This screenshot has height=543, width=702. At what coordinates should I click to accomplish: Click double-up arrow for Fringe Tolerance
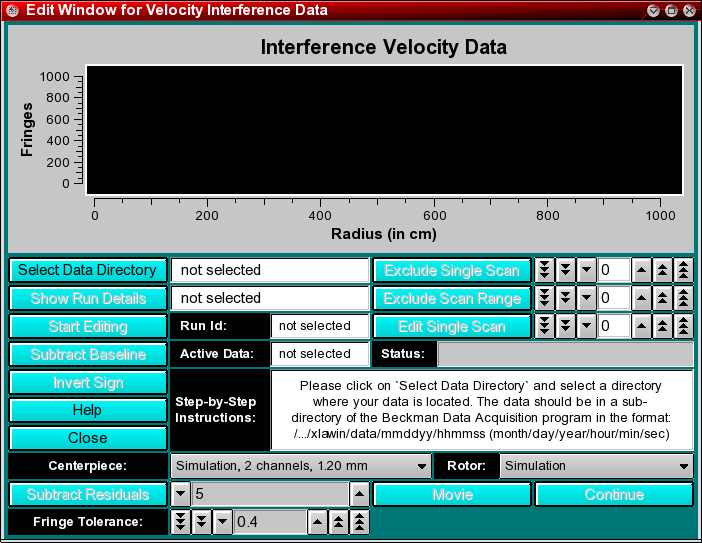click(338, 522)
